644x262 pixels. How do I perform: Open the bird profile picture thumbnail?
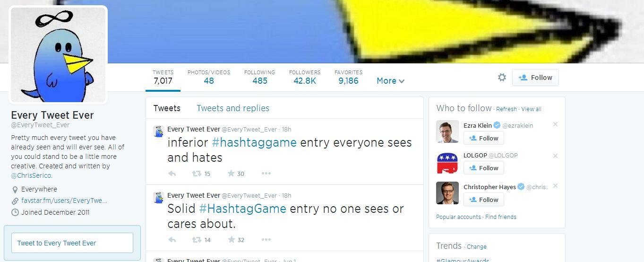point(59,54)
